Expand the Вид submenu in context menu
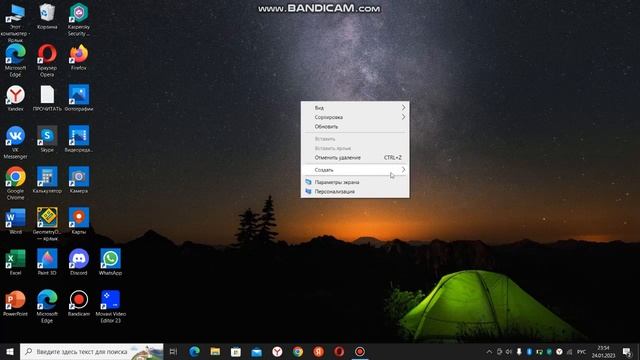This screenshot has width=640, height=360. pos(355,108)
